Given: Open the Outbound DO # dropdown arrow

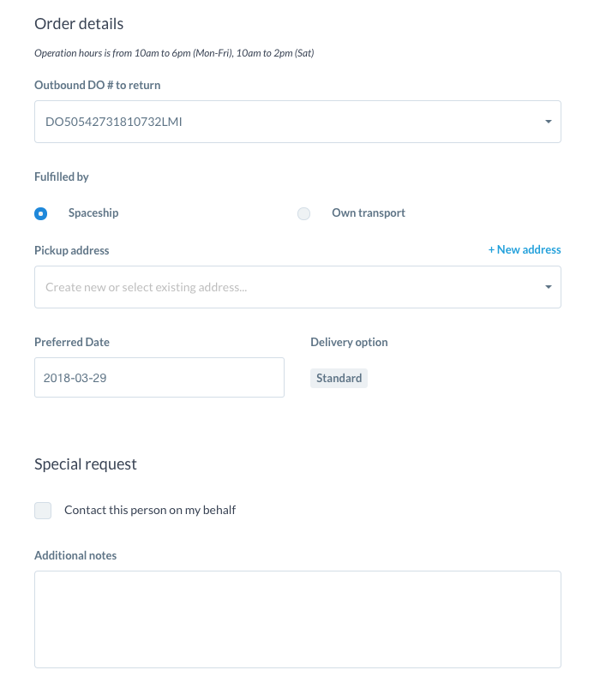Looking at the screenshot, I should pyautogui.click(x=549, y=122).
